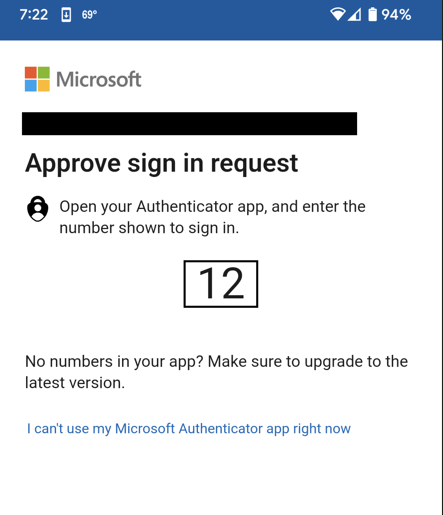The image size is (443, 515).
Task: Tap the Microsoft wordmark text
Action: pyautogui.click(x=99, y=79)
